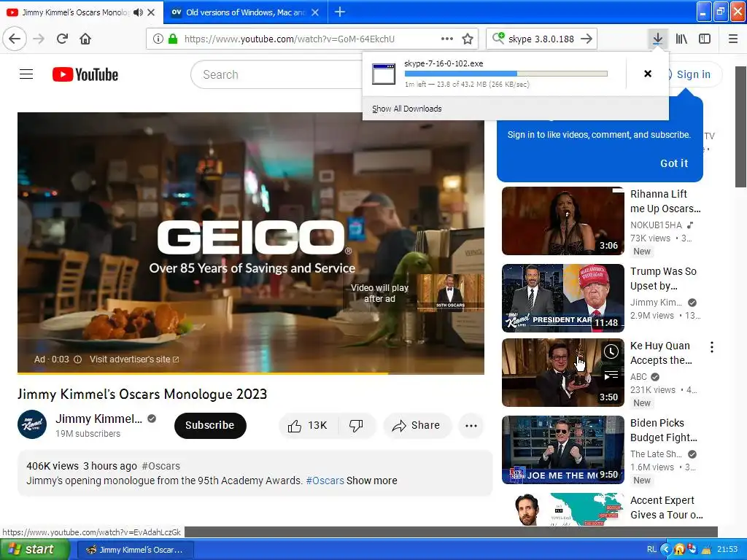Screen dimensions: 747x560
Task: Visit advertiser's site link
Action: pos(134,359)
